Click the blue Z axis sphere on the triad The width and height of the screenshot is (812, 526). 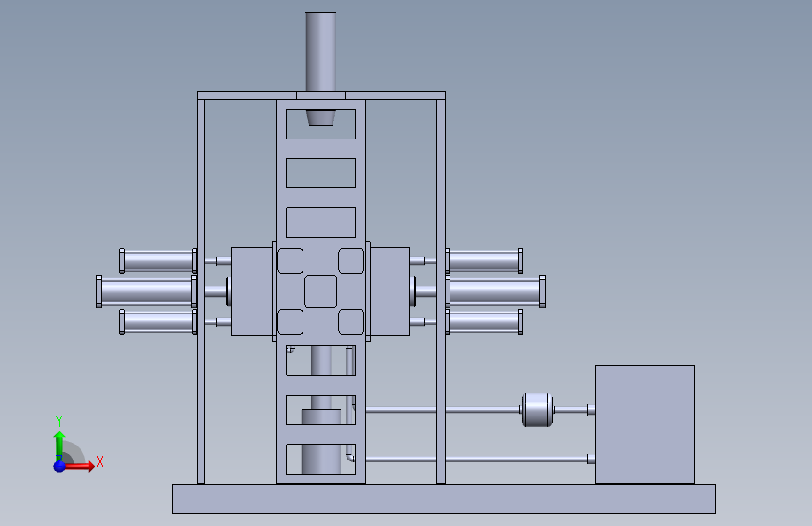click(60, 466)
